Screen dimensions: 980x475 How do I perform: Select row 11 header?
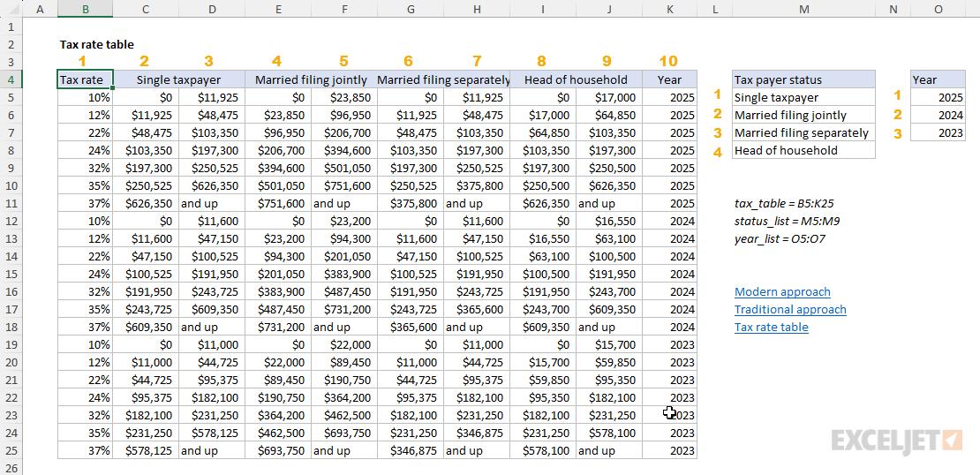pos(11,203)
